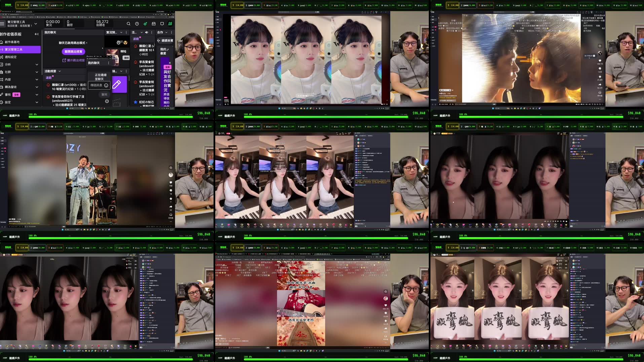Open 通知設定 in the sidebar
Image resolution: width=644 pixels, height=362 pixels.
[20, 57]
